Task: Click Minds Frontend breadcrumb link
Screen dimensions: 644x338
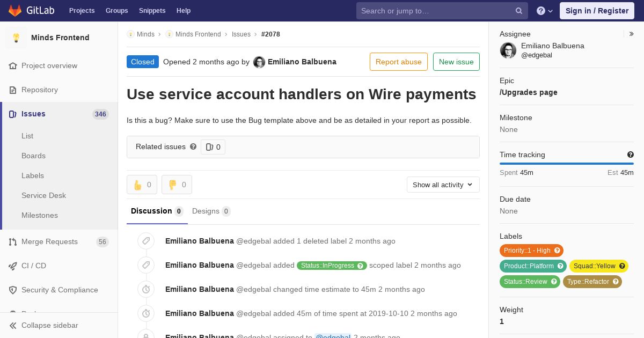Action: (198, 34)
